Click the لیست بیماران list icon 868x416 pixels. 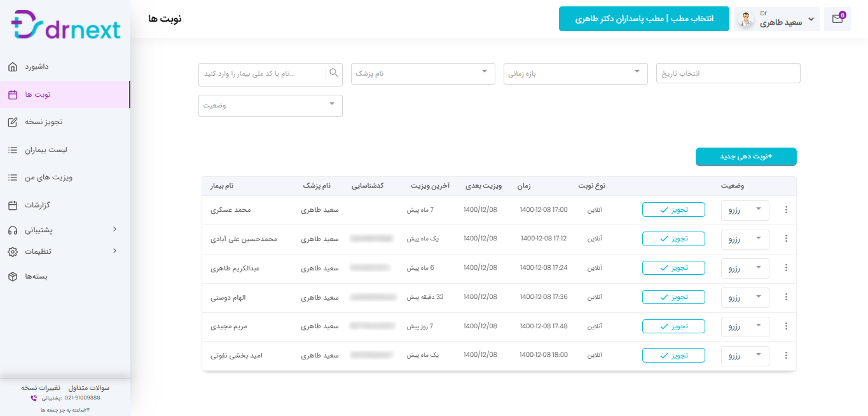click(13, 150)
